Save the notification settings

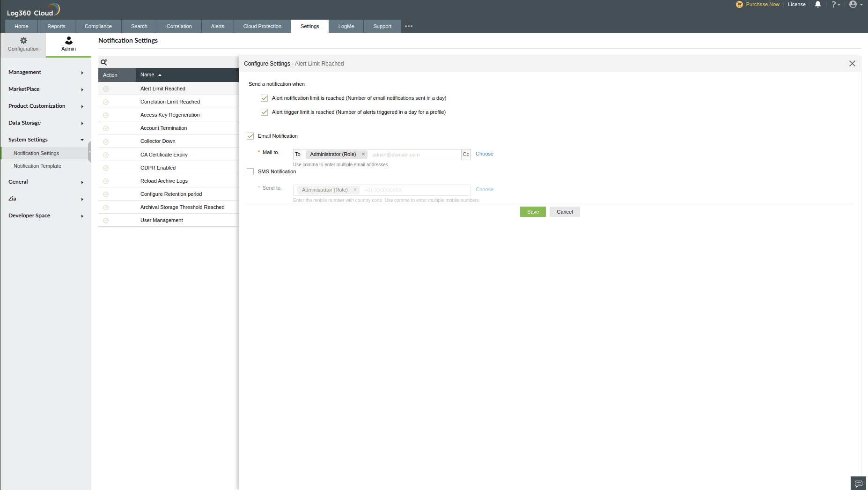click(x=533, y=212)
